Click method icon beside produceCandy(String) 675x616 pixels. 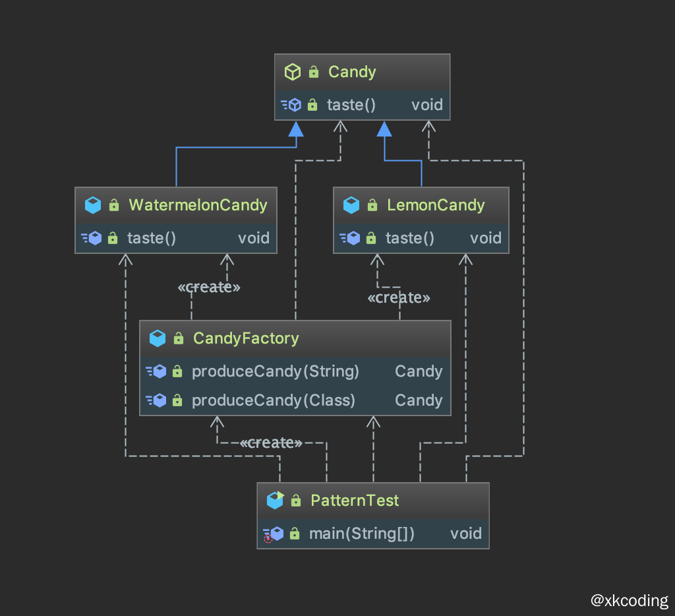(156, 371)
